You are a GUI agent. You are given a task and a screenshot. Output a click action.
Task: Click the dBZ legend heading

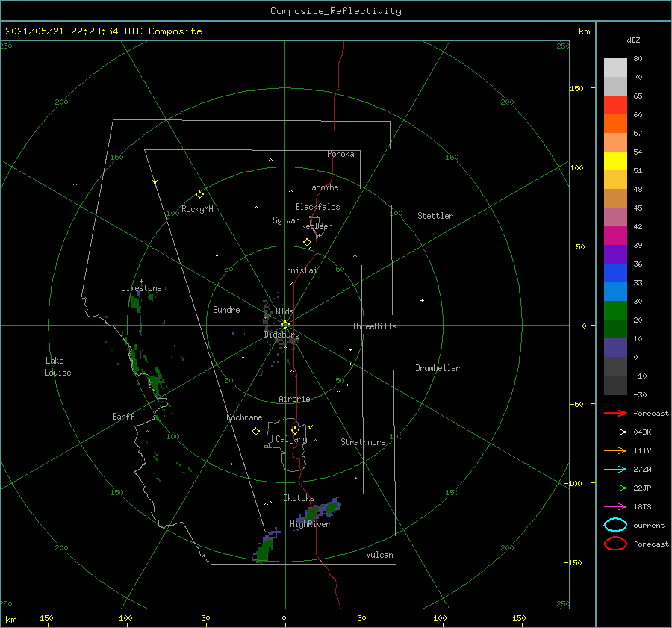(633, 40)
